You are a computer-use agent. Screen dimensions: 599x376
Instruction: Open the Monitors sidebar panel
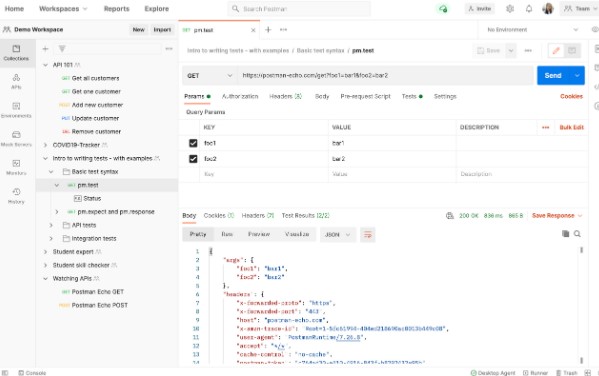click(x=16, y=167)
